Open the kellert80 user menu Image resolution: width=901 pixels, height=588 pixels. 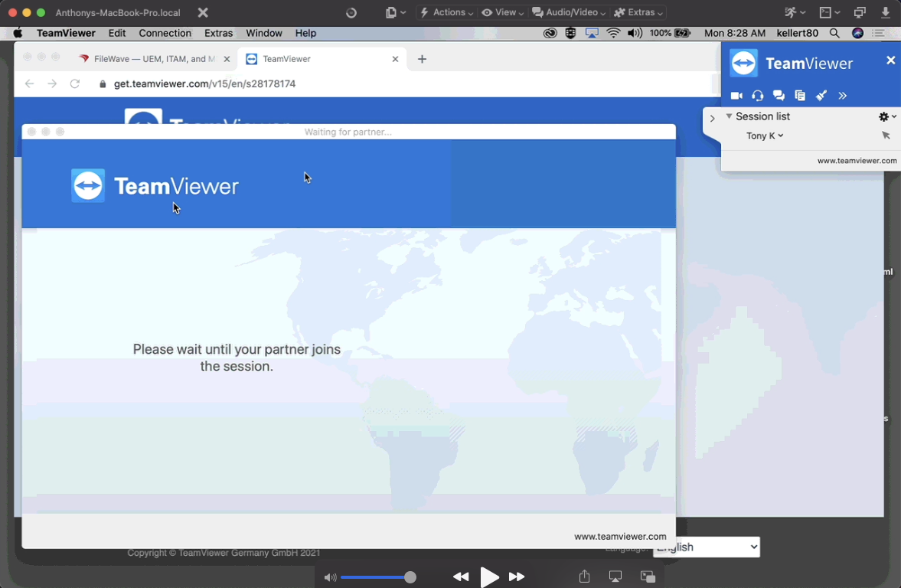797,34
